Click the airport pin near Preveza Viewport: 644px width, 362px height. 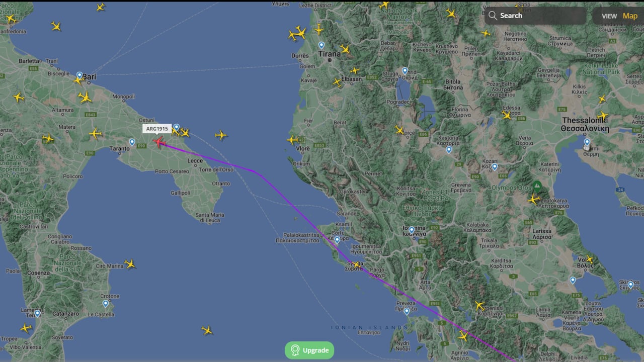(x=407, y=311)
